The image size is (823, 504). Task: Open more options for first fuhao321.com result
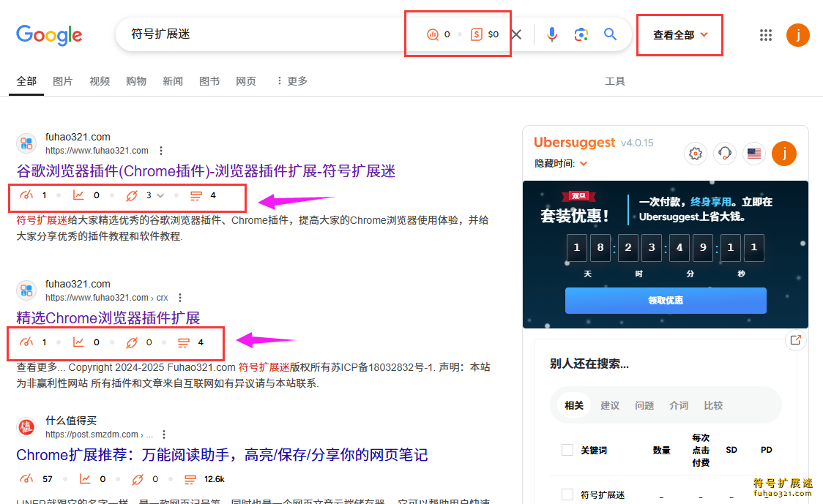[161, 151]
